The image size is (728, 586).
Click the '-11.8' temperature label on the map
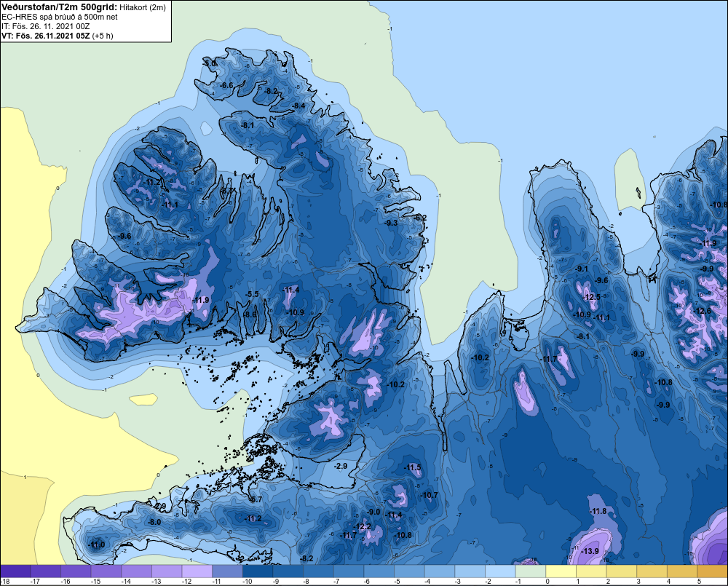coord(598,511)
